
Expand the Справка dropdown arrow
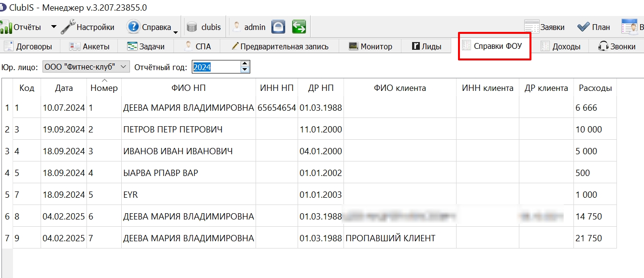(175, 33)
